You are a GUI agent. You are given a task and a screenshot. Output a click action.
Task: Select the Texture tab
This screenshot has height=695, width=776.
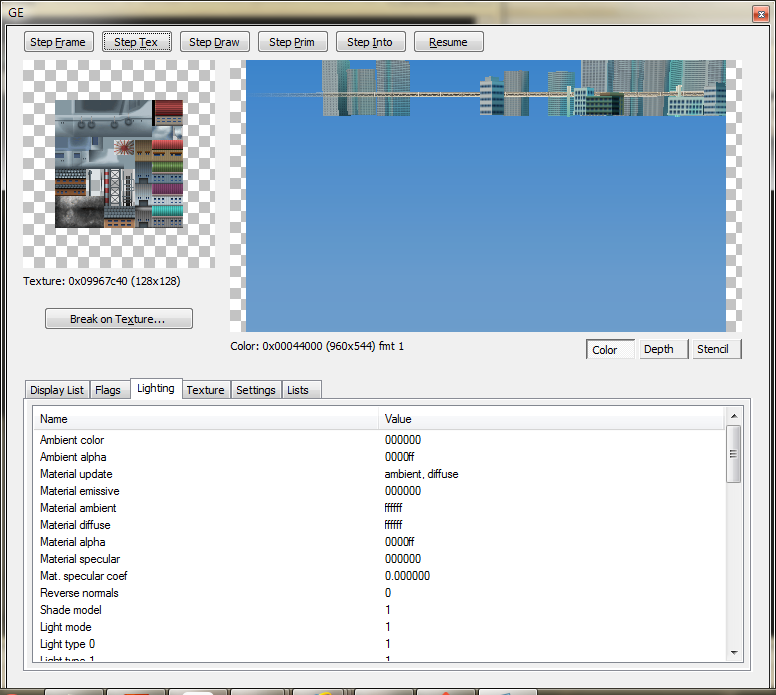pyautogui.click(x=205, y=390)
